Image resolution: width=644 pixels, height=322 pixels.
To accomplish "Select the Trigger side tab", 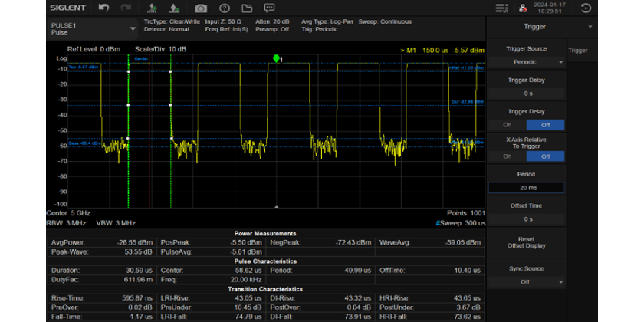I will click(x=578, y=51).
